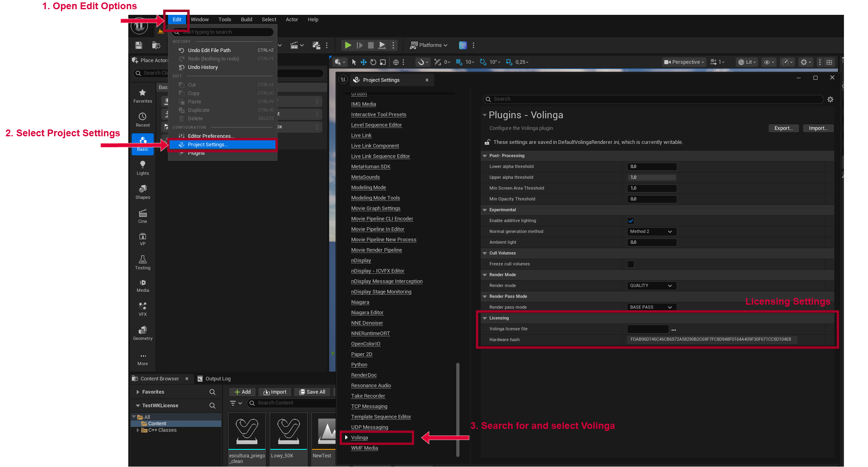Image resolution: width=868 pixels, height=467 pixels.
Task: Open the VFX actors category
Action: pos(143,309)
